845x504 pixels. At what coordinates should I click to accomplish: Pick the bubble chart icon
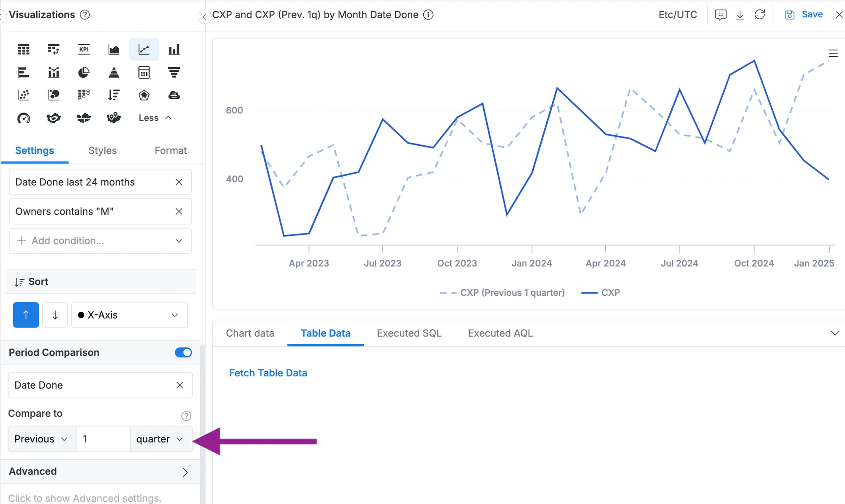[x=54, y=95]
